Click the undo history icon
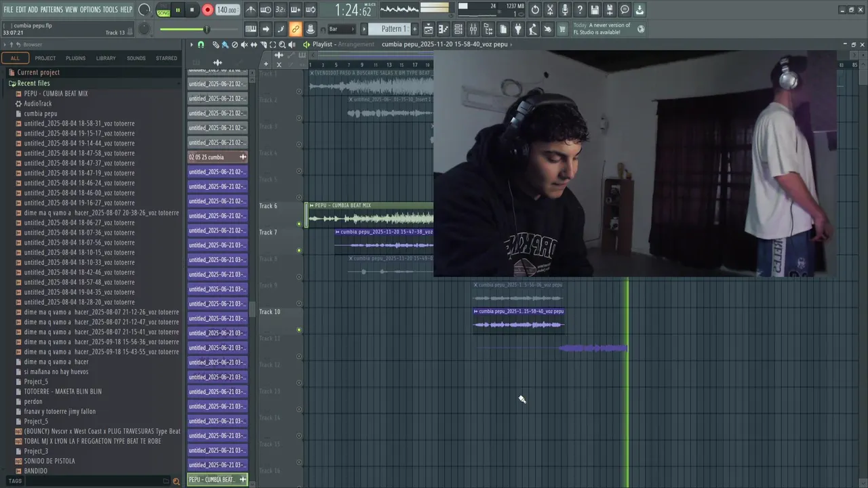This screenshot has height=488, width=868. click(535, 9)
